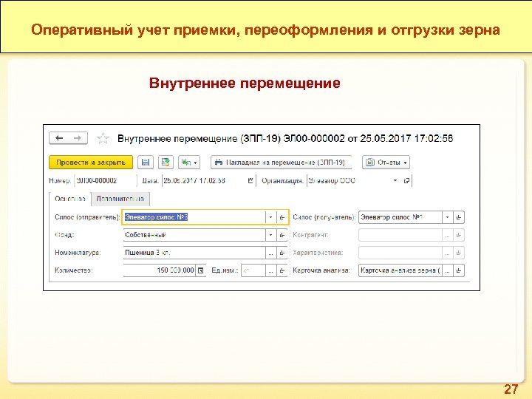Viewport: 532px width, 399px height.
Task: Post document with the green sheet icon
Action: 166,163
